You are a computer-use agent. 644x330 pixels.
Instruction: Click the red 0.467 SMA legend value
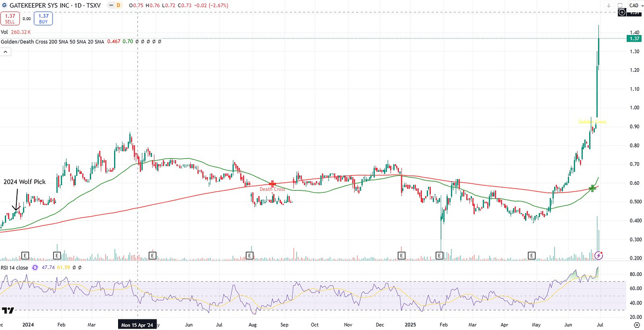115,41
